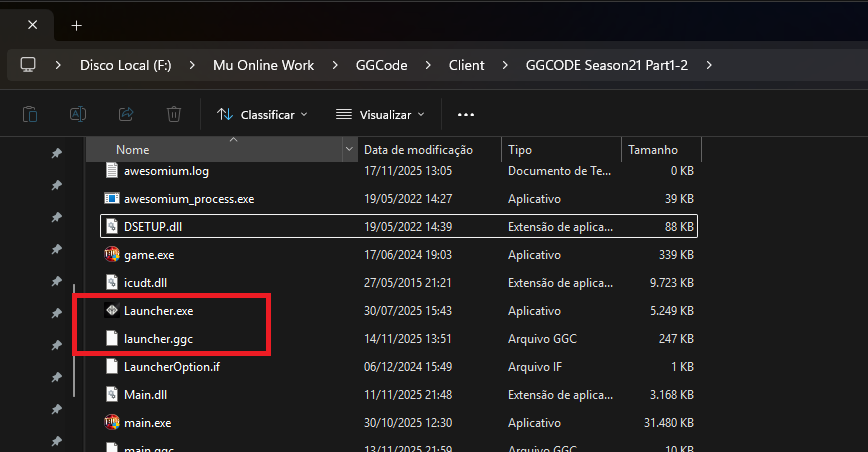Click the main.exe file name
The width and height of the screenshot is (868, 452).
[147, 423]
